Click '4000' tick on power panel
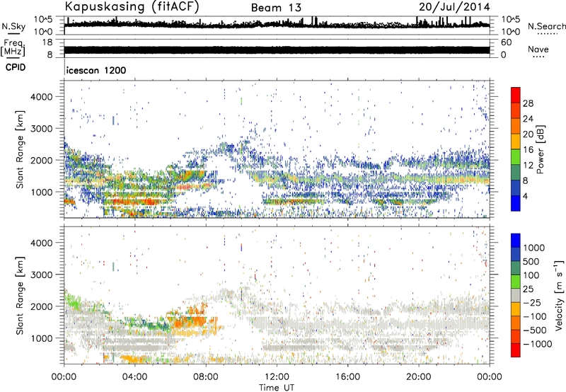Viewport: 566px width, 392px height. [x=41, y=97]
